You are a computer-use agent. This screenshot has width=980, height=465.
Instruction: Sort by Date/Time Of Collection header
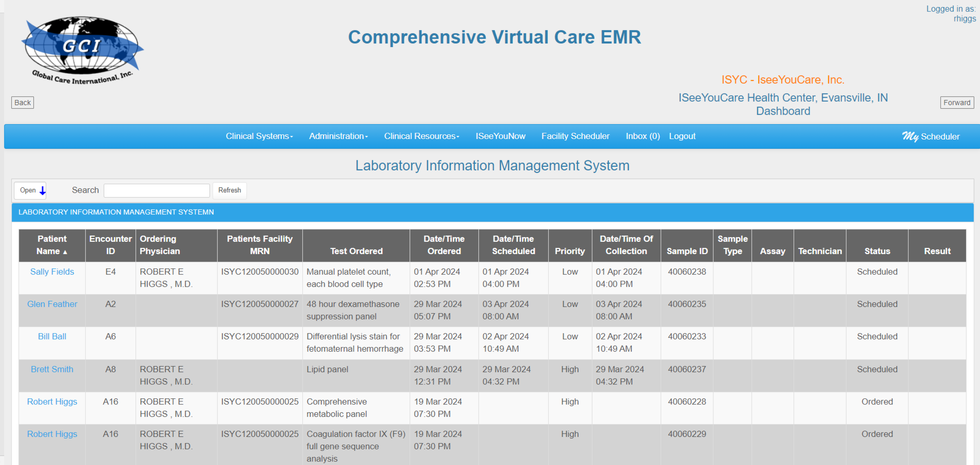tap(626, 245)
